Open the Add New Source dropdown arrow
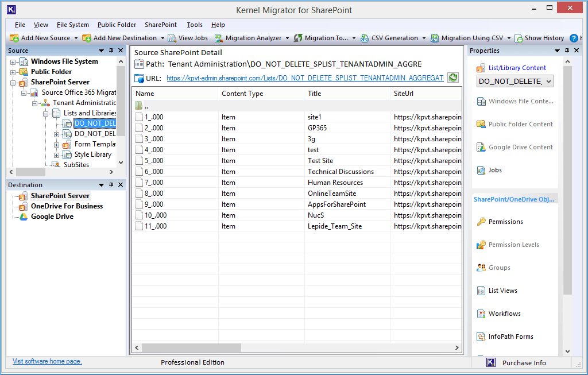588x375 pixels. pyautogui.click(x=76, y=38)
